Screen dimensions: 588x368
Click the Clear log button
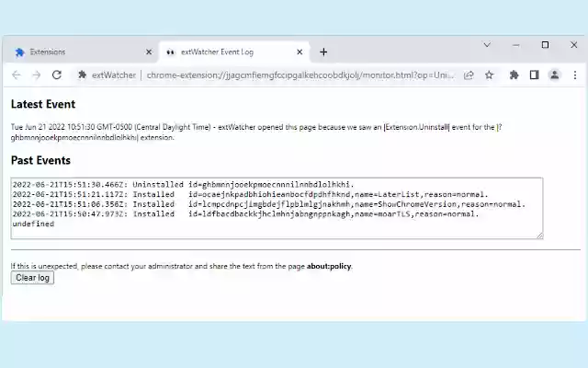(32, 278)
